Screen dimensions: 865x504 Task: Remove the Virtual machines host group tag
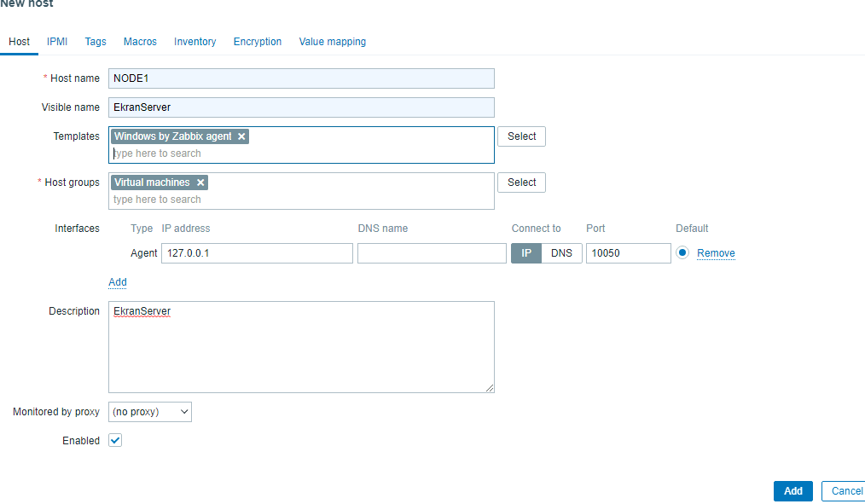tap(200, 182)
